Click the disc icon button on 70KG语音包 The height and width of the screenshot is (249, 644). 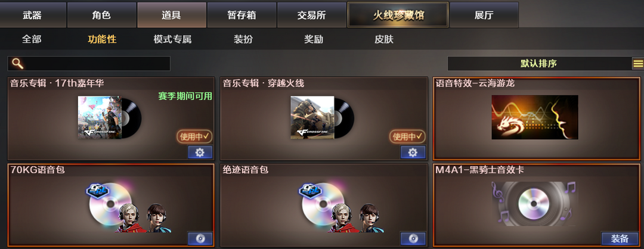[200, 239]
